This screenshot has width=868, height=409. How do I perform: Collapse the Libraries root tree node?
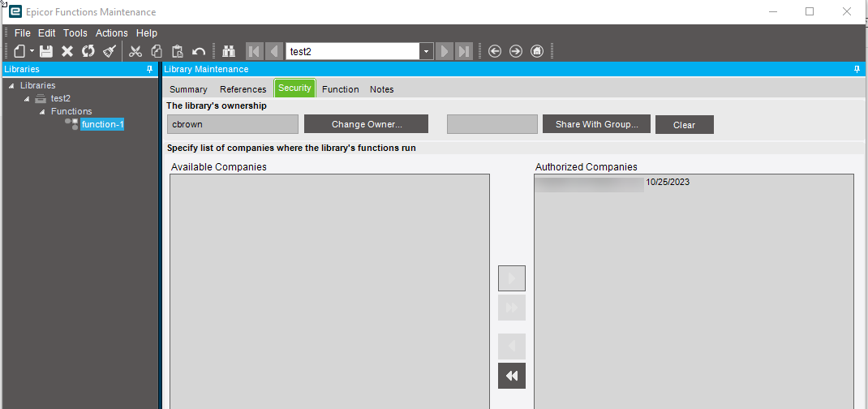[x=12, y=86]
